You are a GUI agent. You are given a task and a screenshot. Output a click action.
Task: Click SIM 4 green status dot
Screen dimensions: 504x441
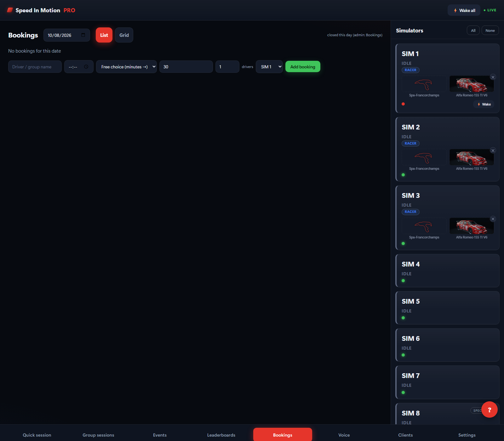403,281
